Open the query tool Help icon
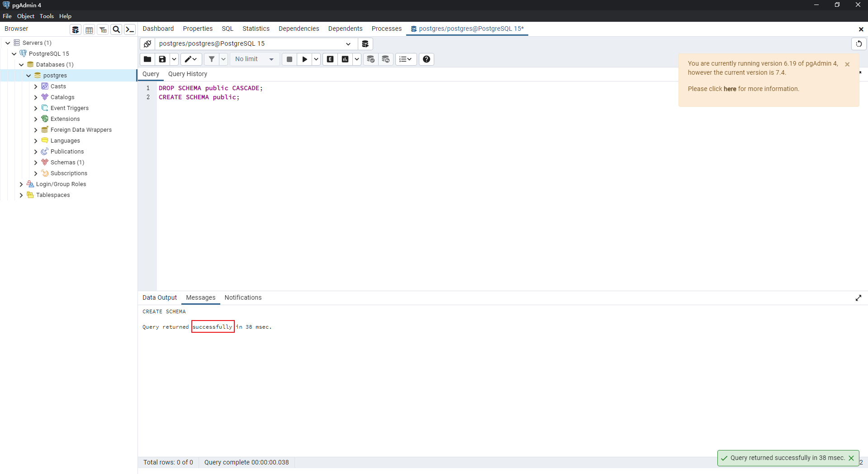The width and height of the screenshot is (868, 474). [426, 59]
